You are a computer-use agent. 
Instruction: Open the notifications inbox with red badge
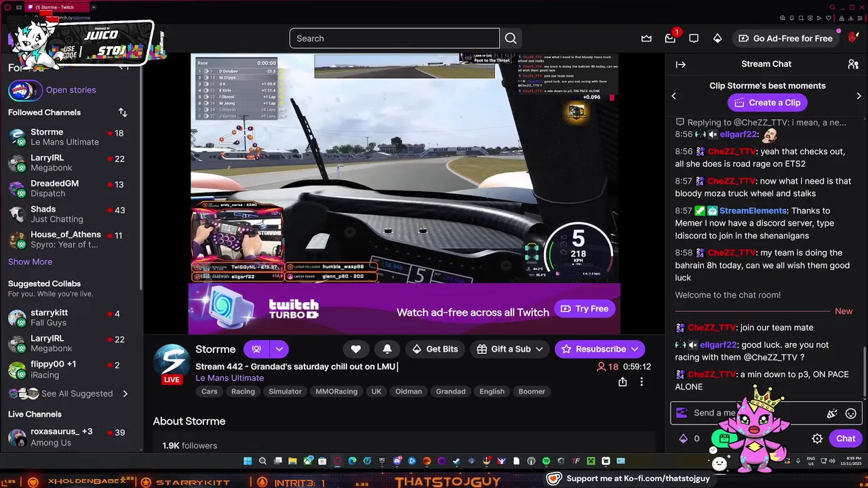(670, 39)
